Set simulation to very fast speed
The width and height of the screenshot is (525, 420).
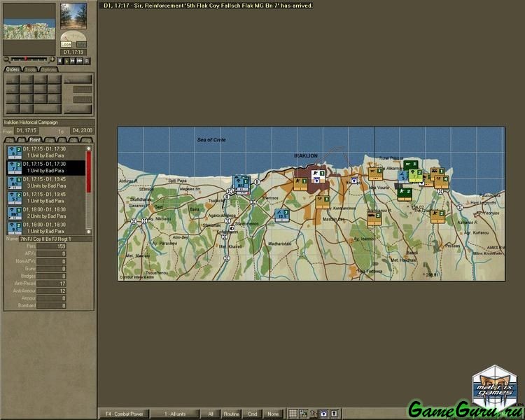pos(80,61)
